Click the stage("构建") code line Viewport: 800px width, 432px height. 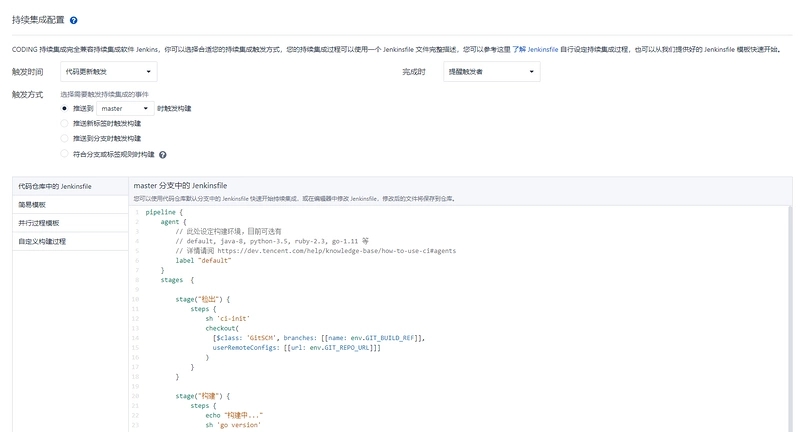point(203,396)
